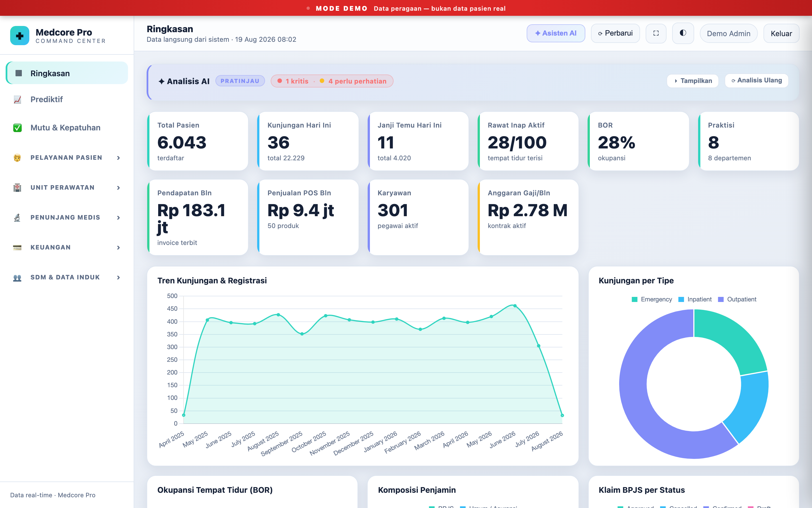Open the Ringkasan sidebar page

tap(67, 73)
